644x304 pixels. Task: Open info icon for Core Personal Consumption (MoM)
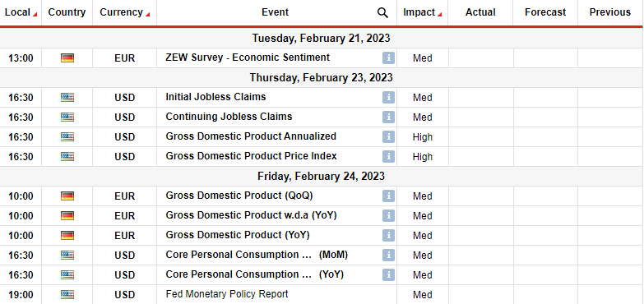coord(388,255)
